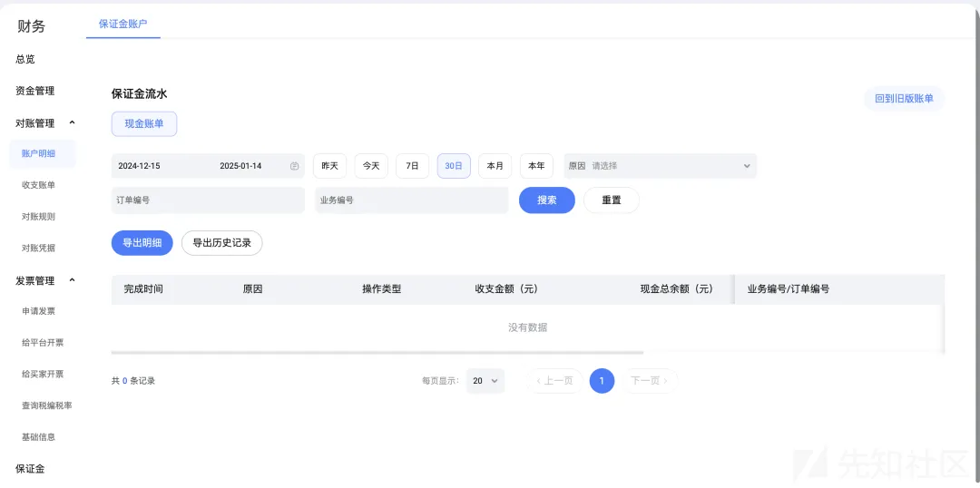This screenshot has height=488, width=980.
Task: Change the 每页显示 20 page size
Action: 485,381
